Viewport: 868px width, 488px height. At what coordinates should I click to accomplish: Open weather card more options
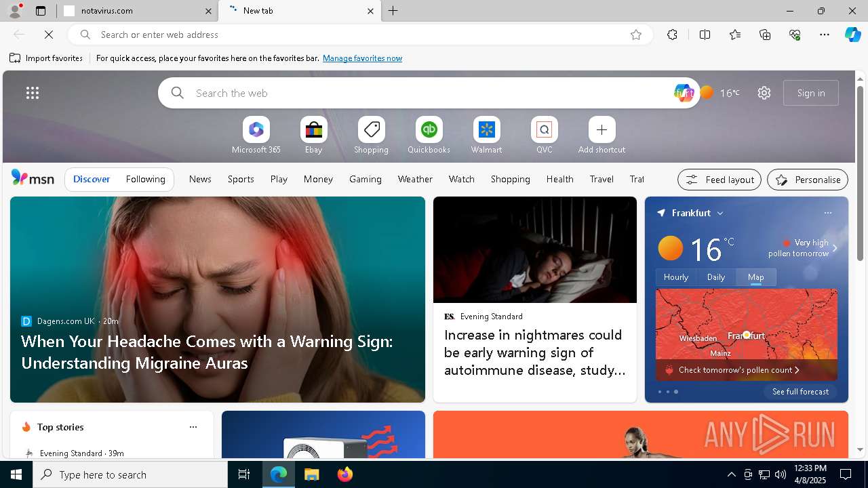[x=828, y=213]
